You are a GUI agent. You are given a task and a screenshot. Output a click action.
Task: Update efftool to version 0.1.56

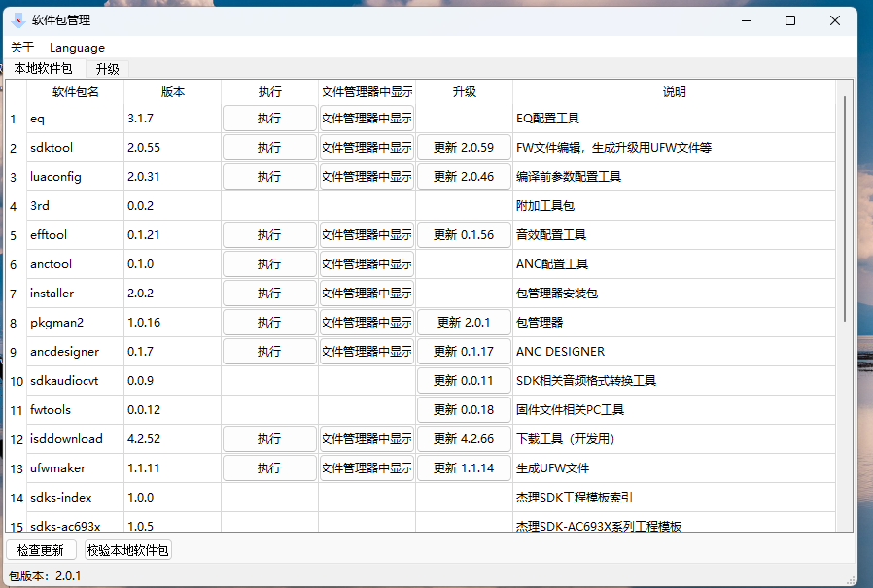pyautogui.click(x=464, y=235)
